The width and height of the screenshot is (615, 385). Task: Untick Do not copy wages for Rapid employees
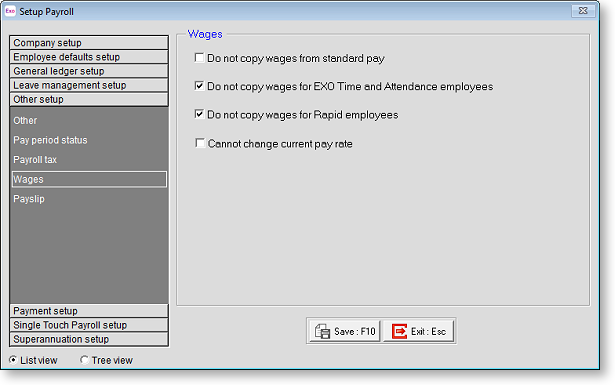click(x=199, y=114)
